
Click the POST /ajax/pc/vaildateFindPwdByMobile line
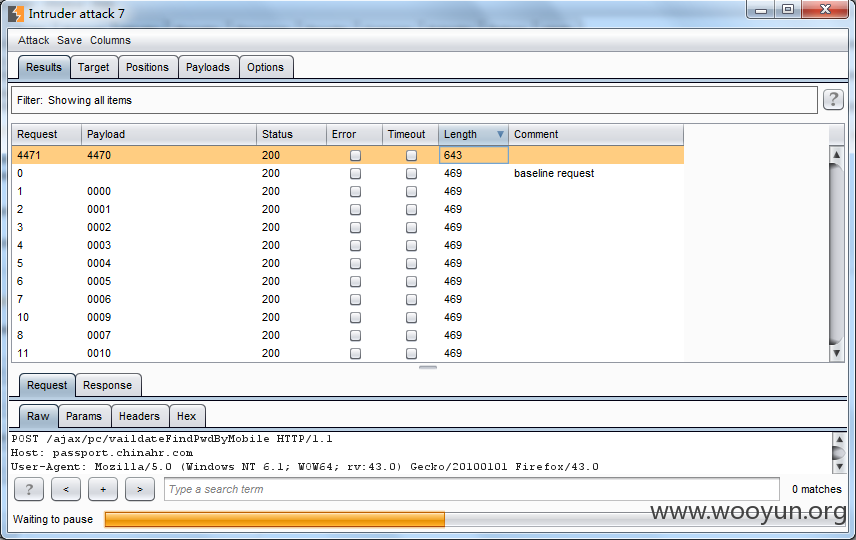tap(171, 438)
